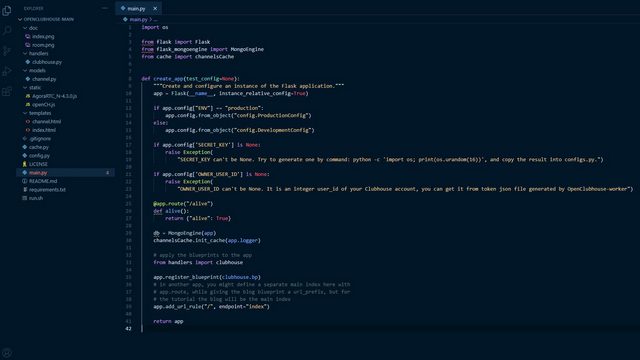Click the problems badge 4 on main.py
640x360 pixels.
click(107, 173)
